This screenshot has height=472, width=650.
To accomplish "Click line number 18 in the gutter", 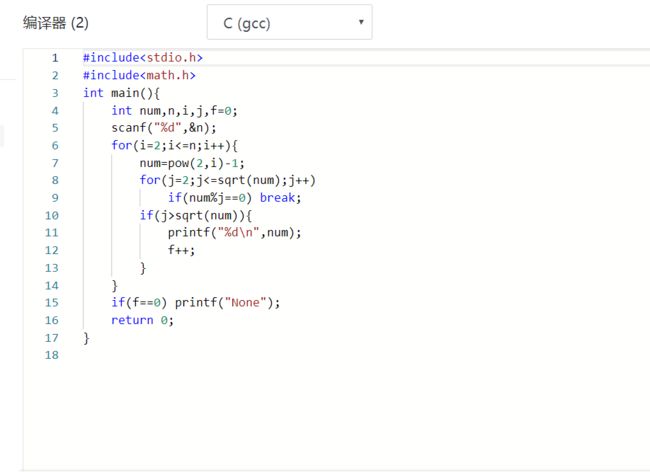I will (52, 355).
